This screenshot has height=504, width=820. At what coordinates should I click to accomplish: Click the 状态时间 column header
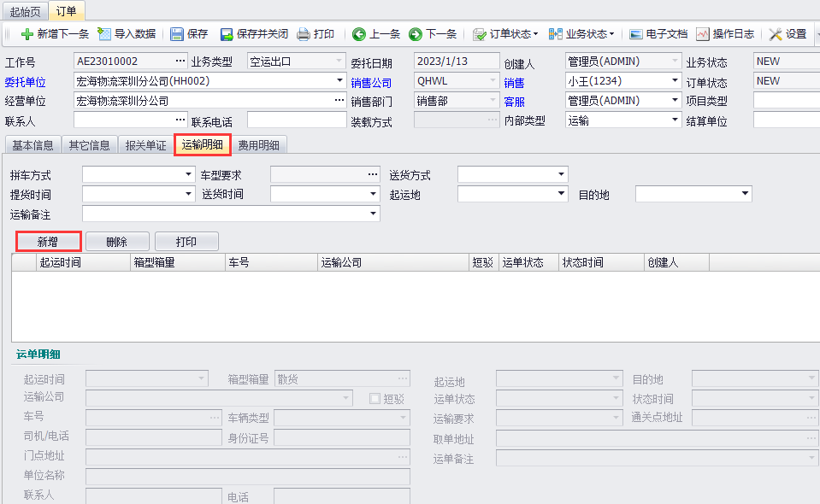click(601, 263)
